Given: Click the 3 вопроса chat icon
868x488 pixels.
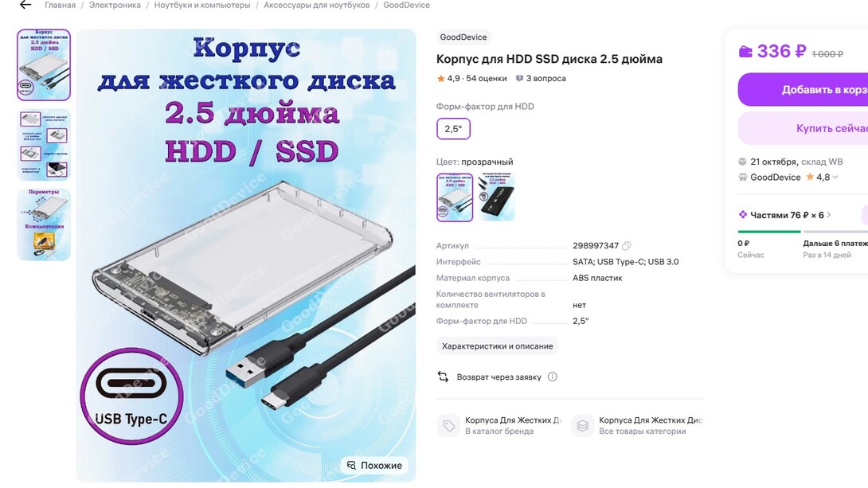Looking at the screenshot, I should tap(519, 79).
